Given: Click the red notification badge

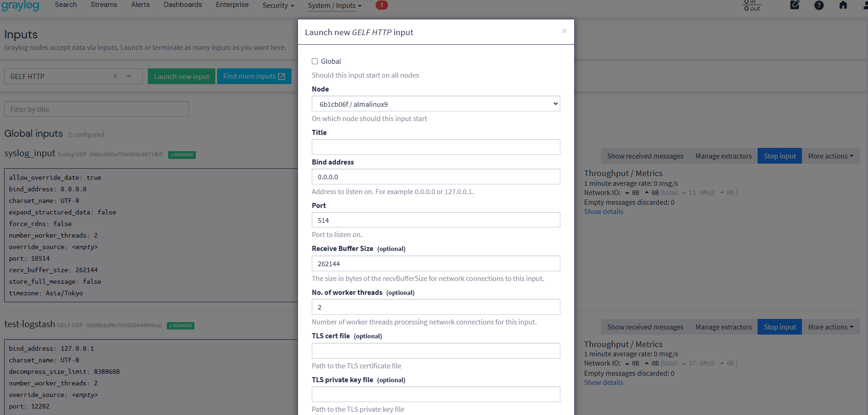Looking at the screenshot, I should [x=381, y=5].
